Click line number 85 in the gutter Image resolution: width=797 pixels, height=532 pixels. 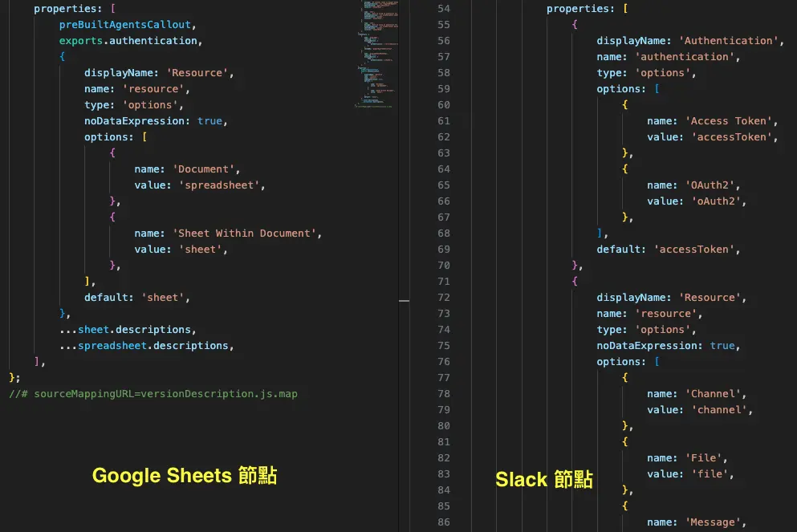tap(444, 506)
